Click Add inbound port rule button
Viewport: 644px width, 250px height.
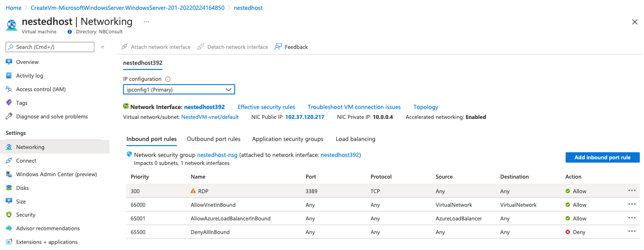[603, 157]
